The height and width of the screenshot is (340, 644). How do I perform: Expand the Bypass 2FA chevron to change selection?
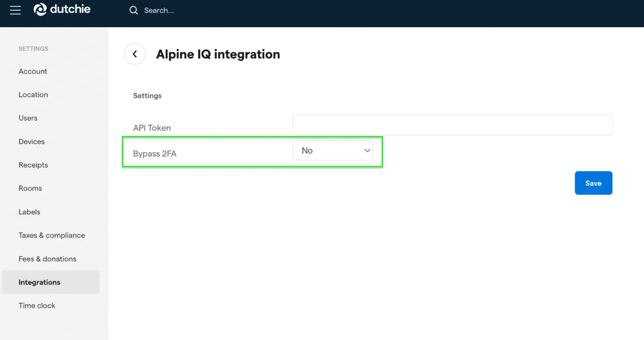point(367,150)
